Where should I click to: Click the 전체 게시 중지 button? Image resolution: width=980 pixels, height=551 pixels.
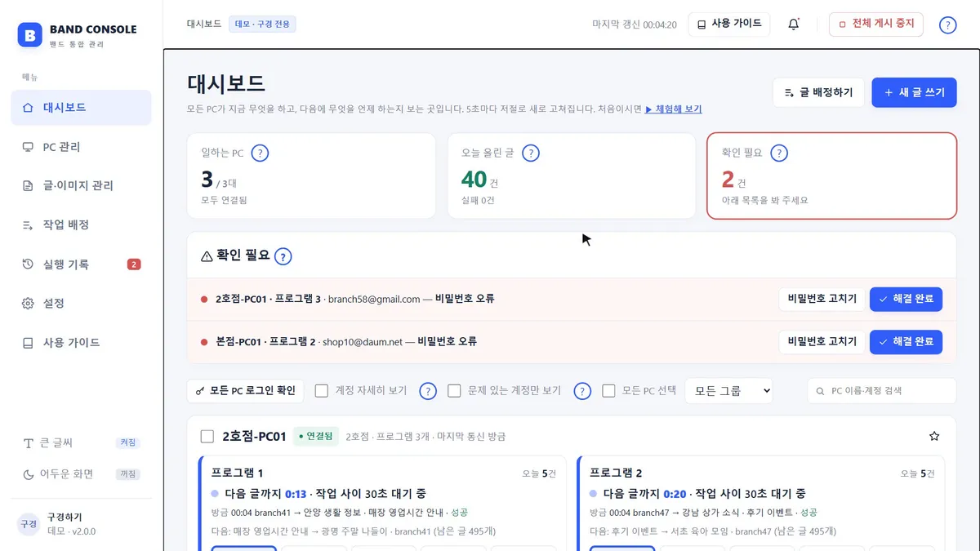(875, 24)
